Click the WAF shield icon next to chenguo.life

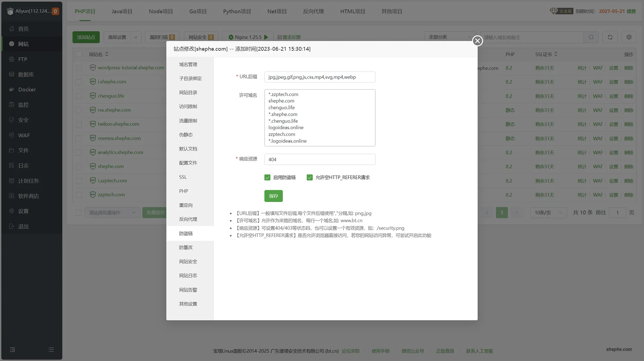point(93,96)
